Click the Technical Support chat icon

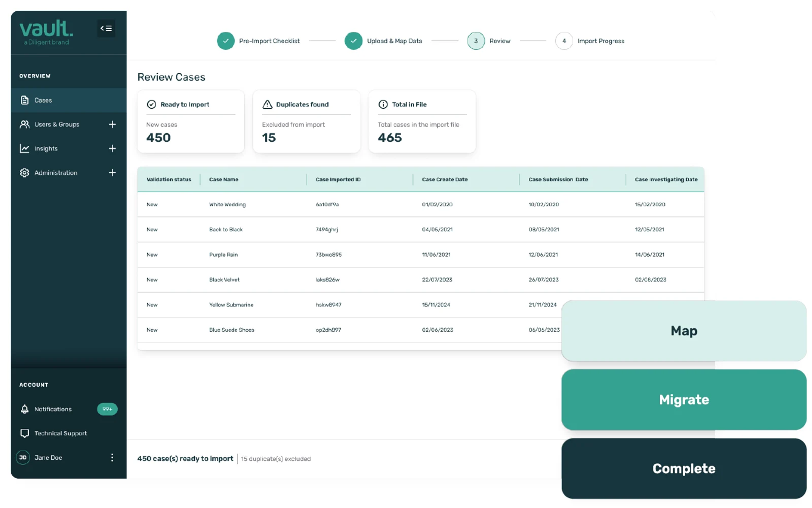25,433
